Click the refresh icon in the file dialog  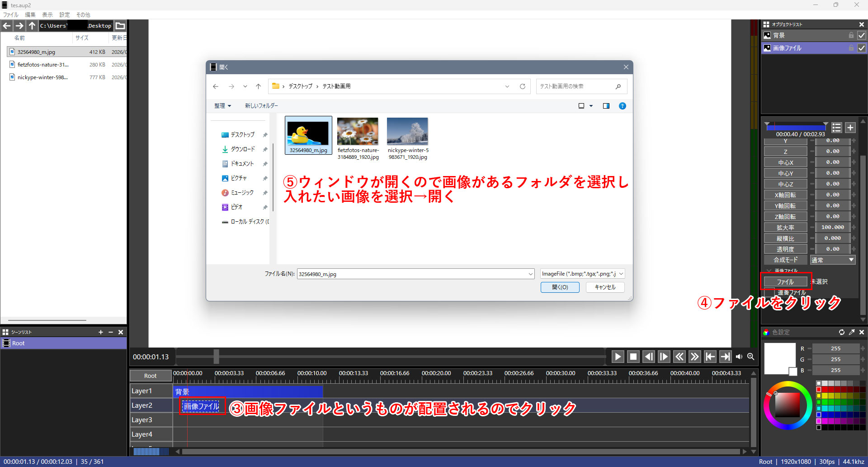(x=523, y=86)
